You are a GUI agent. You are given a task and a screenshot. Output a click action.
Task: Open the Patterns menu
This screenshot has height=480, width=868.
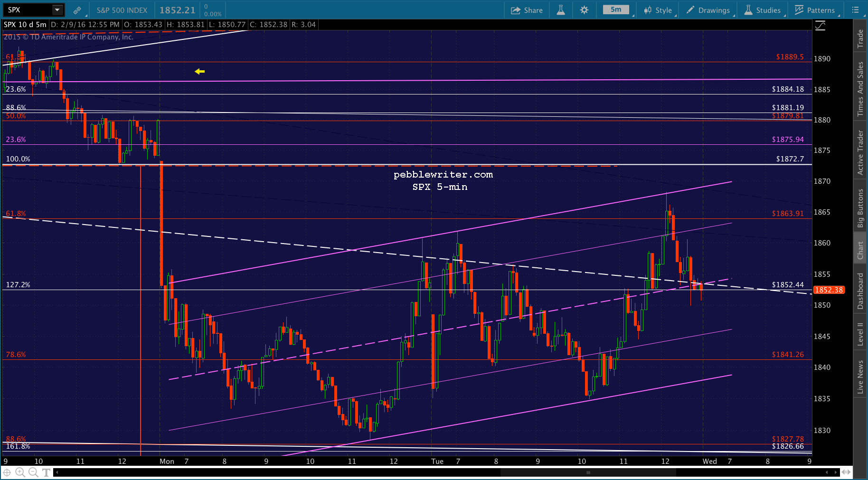tap(815, 10)
